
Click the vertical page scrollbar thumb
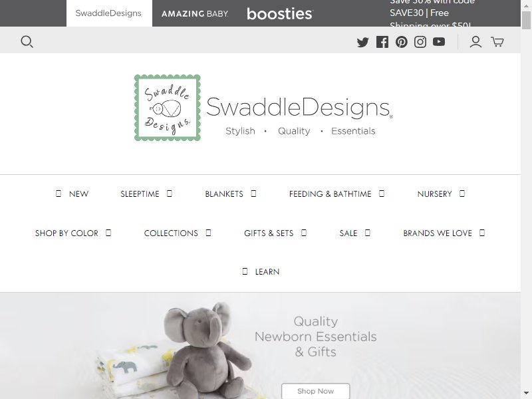click(527, 21)
